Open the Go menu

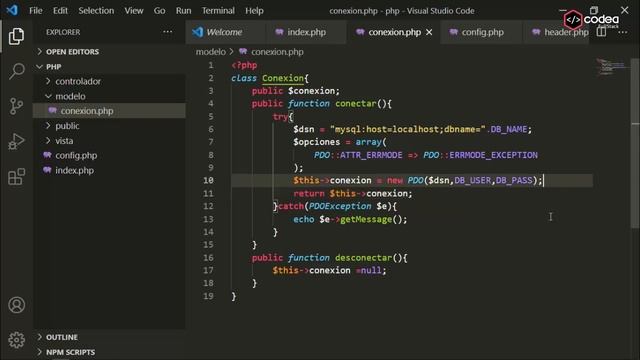[159, 10]
